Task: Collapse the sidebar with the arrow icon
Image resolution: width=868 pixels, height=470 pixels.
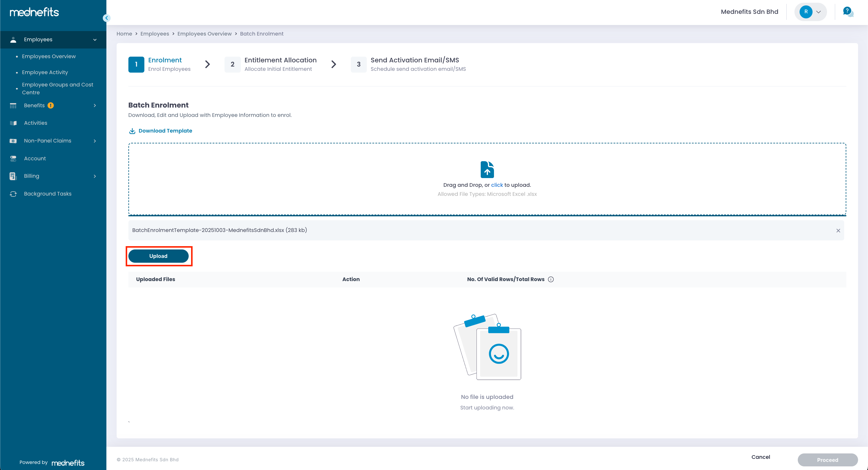Action: 106,18
